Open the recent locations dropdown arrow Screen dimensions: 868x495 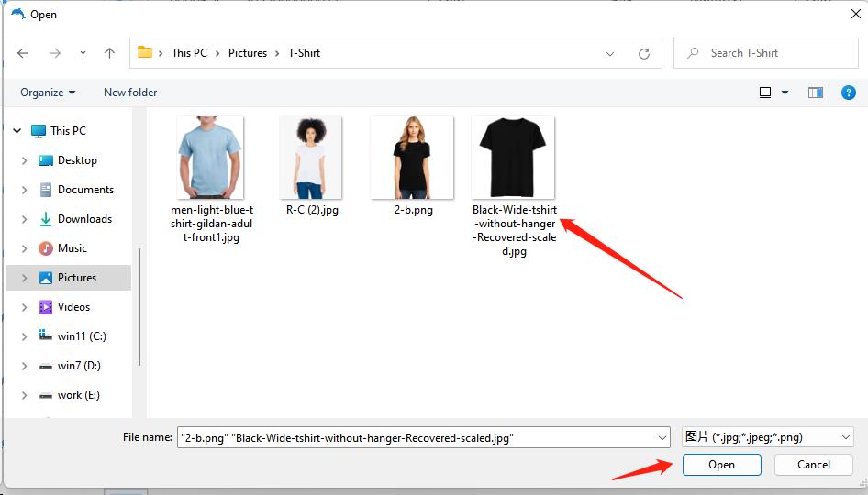pyautogui.click(x=83, y=53)
